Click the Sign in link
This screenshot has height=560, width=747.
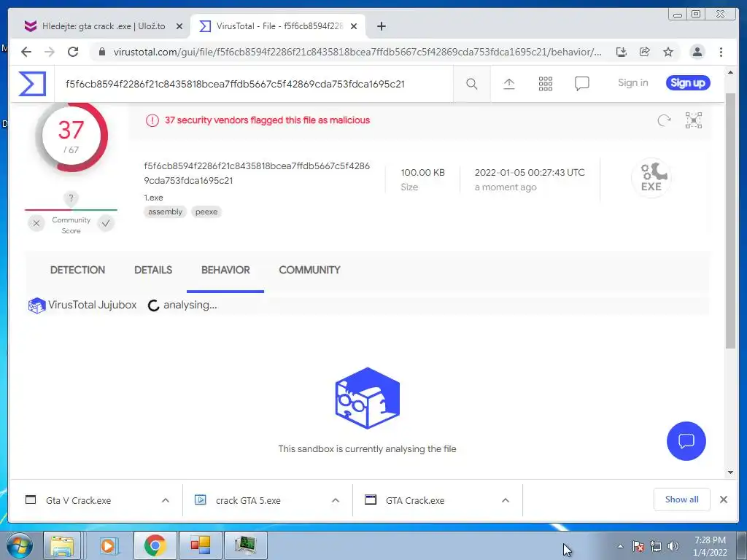(632, 83)
